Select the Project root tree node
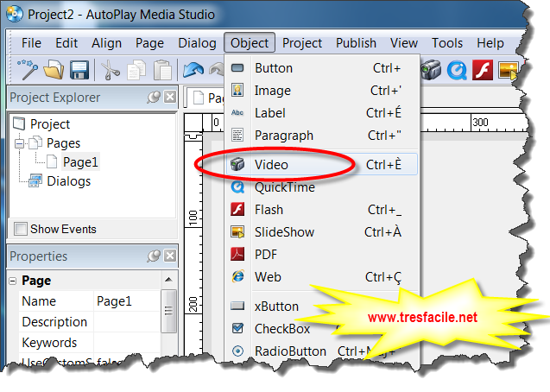This screenshot has width=550, height=392. pyautogui.click(x=50, y=124)
